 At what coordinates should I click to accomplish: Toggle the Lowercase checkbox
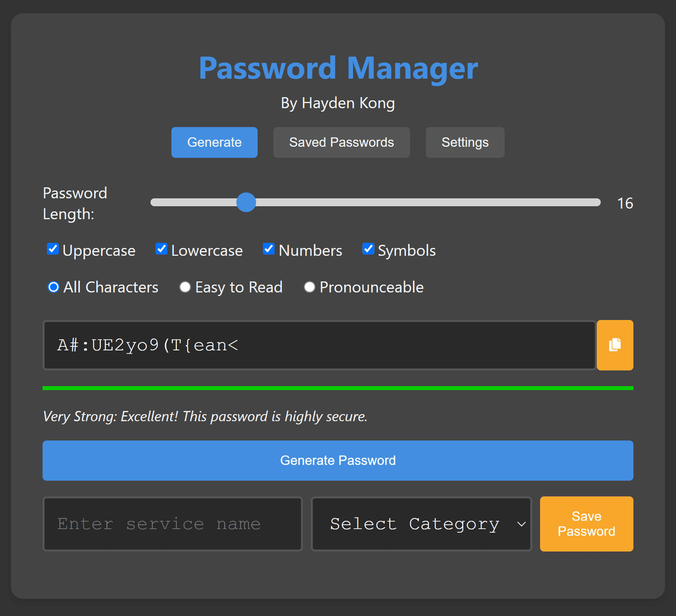click(162, 249)
